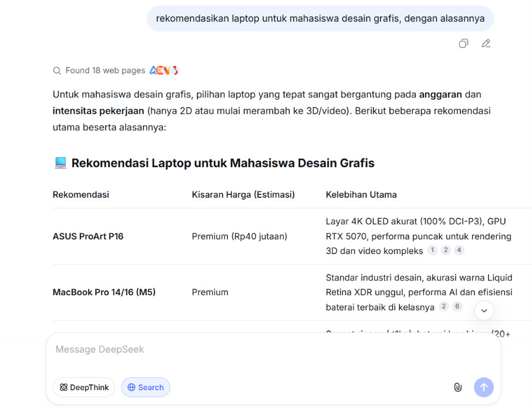Viewport: 532px width, 409px height.
Task: Copy the user prompt message
Action: pyautogui.click(x=463, y=43)
